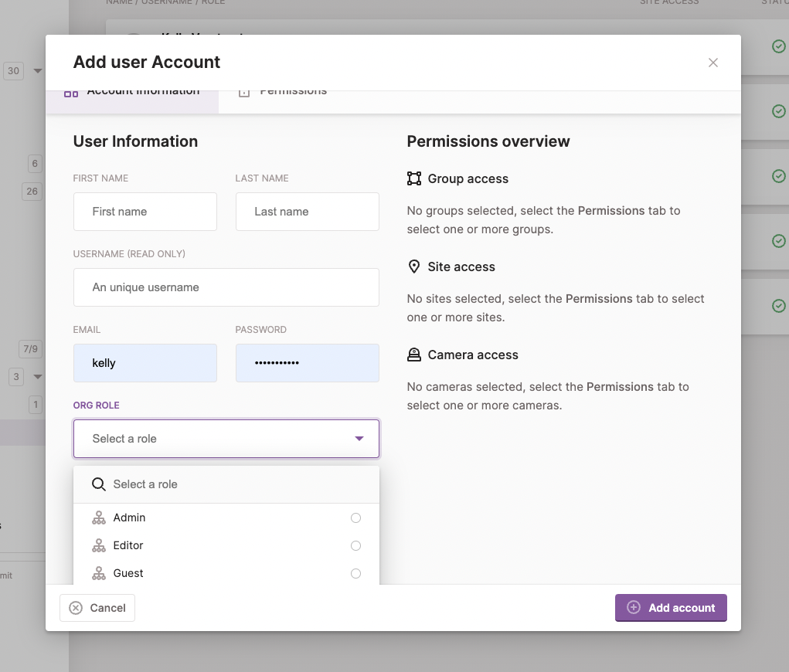Viewport: 789px width, 672px height.
Task: Select the Guest role radio button
Action: click(x=355, y=574)
